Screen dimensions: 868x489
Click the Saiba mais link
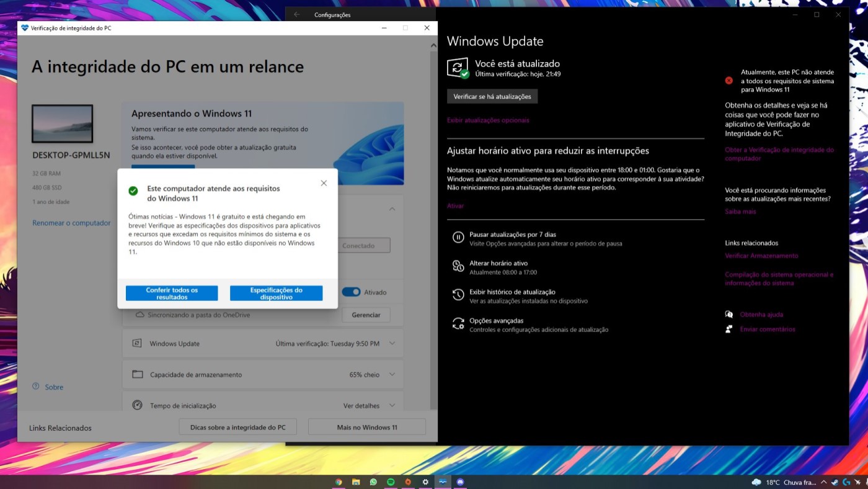[740, 212]
